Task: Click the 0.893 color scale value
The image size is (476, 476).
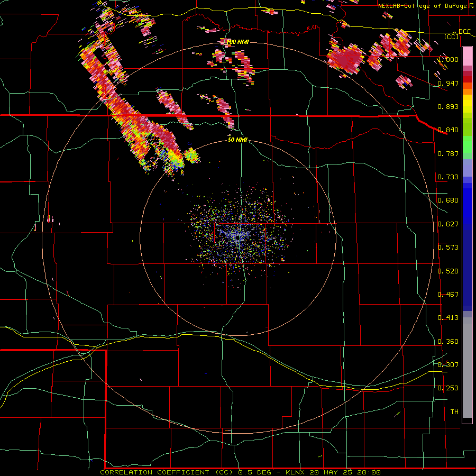Action: 448,106
